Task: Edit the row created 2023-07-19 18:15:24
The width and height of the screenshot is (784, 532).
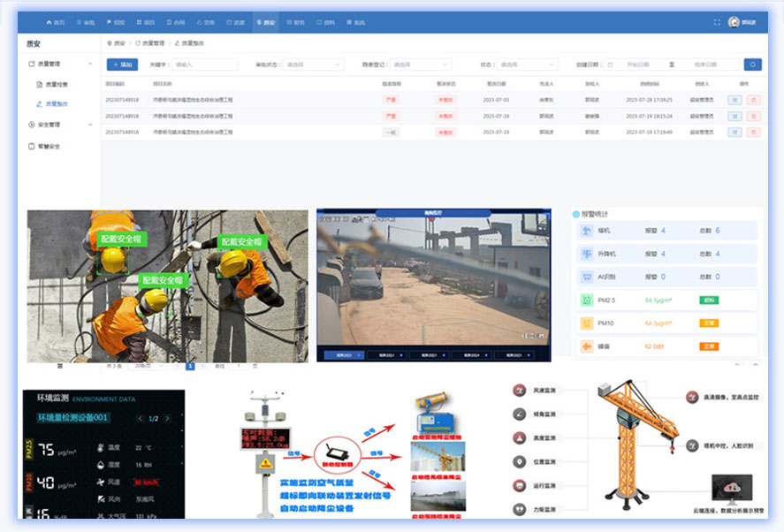Action: (735, 116)
